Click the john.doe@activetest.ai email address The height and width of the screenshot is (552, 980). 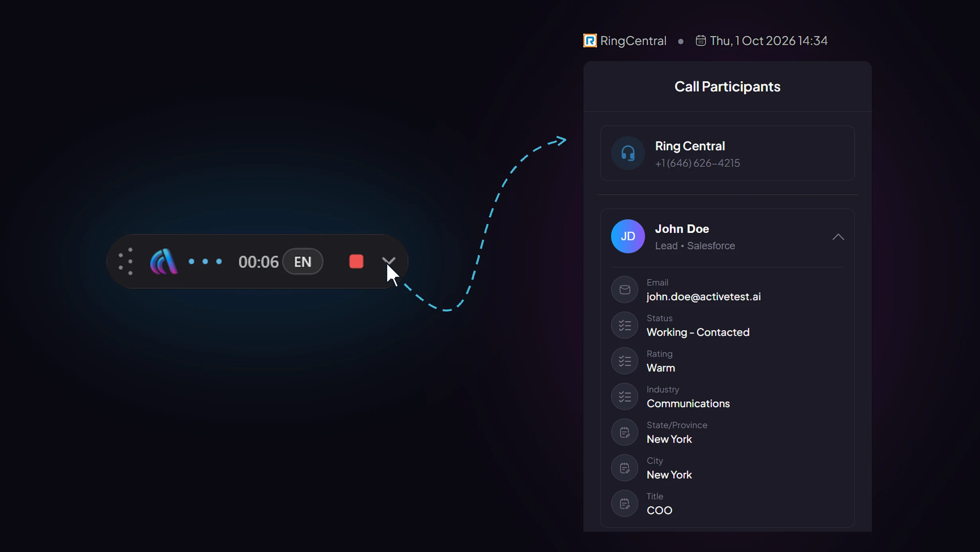pos(704,297)
